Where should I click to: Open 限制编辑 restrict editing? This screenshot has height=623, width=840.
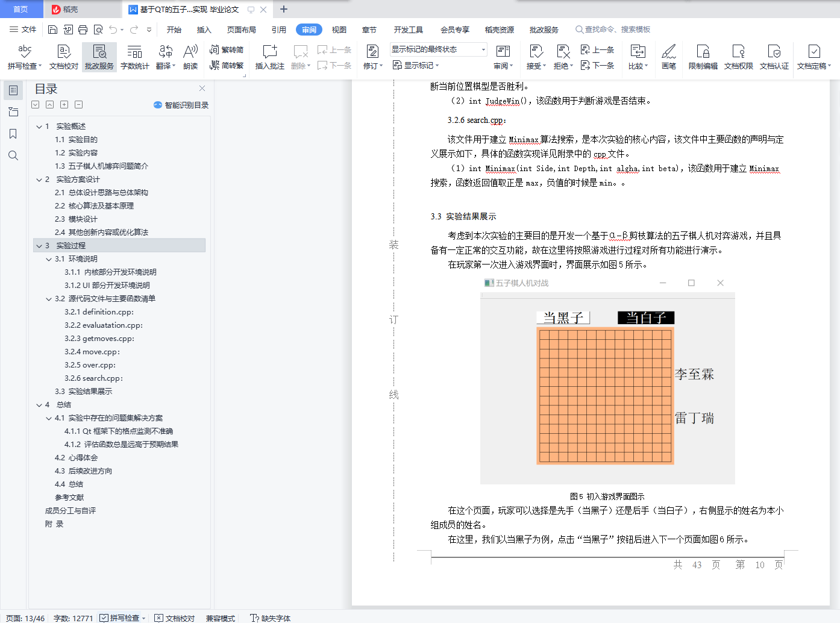[703, 57]
